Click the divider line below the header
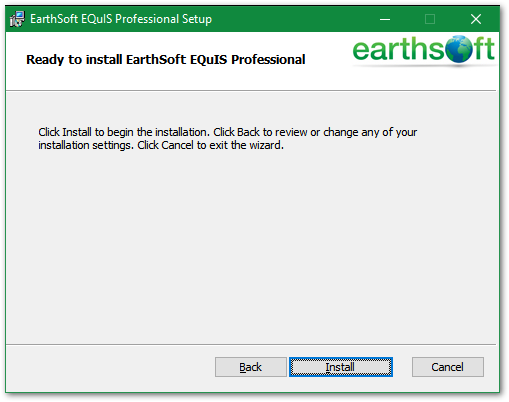Screen dimensions: 509x402 point(251,90)
